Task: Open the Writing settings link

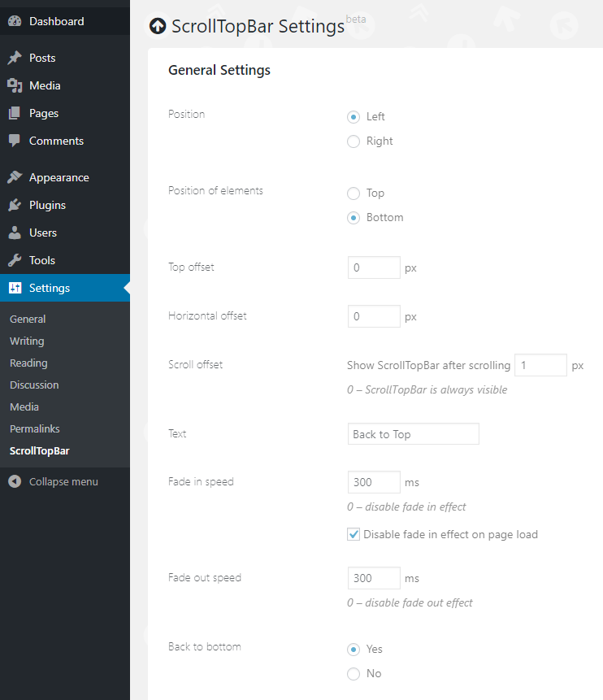Action: [x=27, y=341]
